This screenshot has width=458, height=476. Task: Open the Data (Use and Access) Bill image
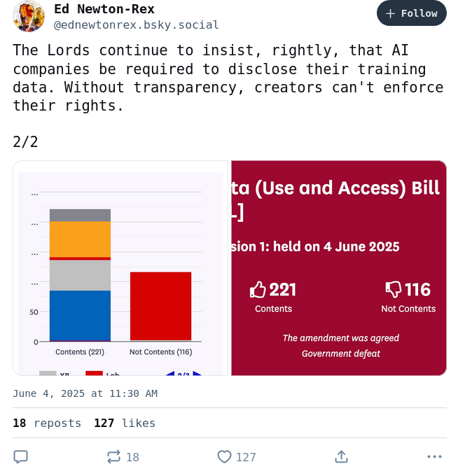(x=339, y=268)
